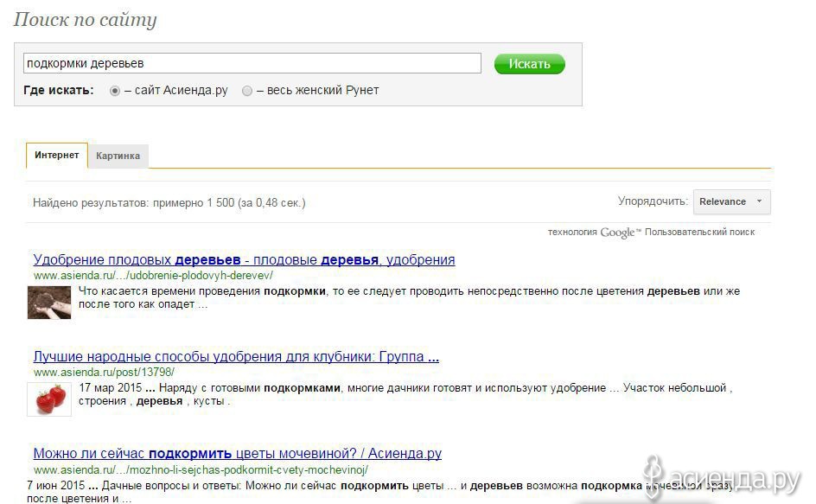Switch to the Картинка tab
The width and height of the screenshot is (816, 504).
(118, 156)
